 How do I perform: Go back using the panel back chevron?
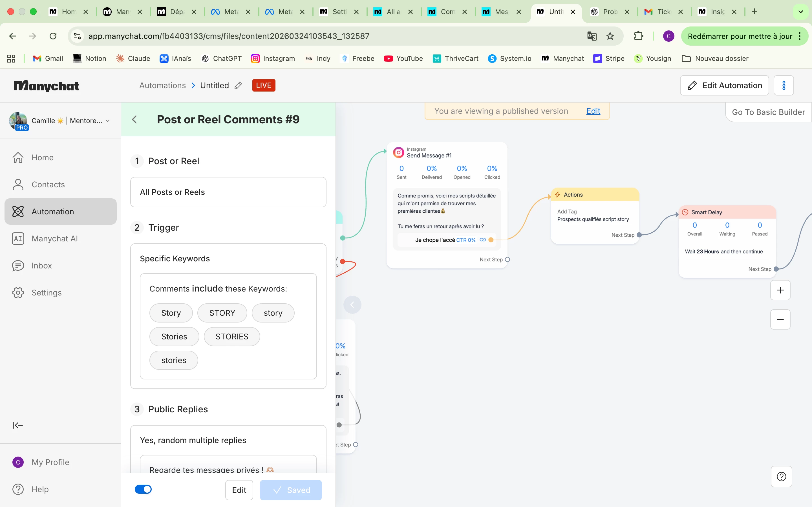click(134, 119)
